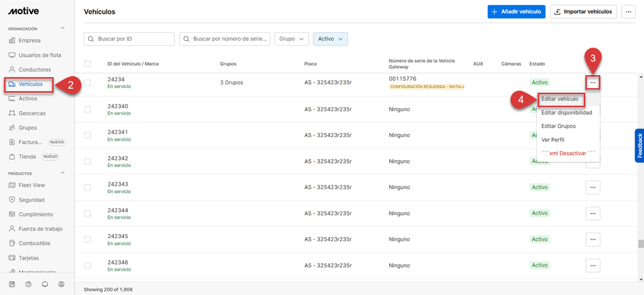The image size is (644, 295).
Task: Open user profile icon at sidebar bottom
Action: pos(62,284)
